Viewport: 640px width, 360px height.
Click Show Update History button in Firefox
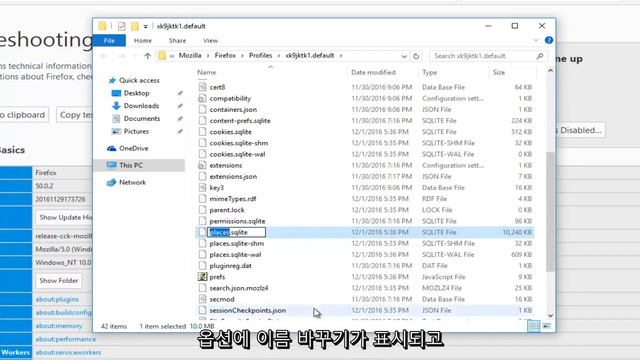(64, 218)
